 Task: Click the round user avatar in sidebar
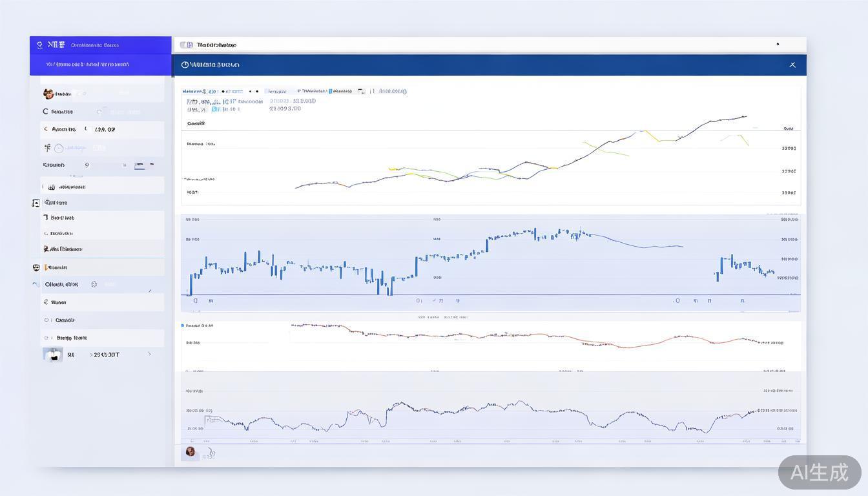48,94
